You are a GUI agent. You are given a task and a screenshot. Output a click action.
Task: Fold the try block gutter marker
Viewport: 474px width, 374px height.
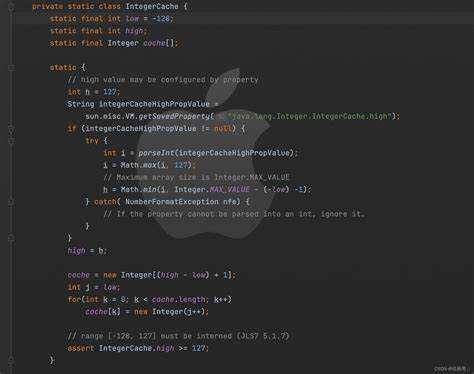pos(11,141)
